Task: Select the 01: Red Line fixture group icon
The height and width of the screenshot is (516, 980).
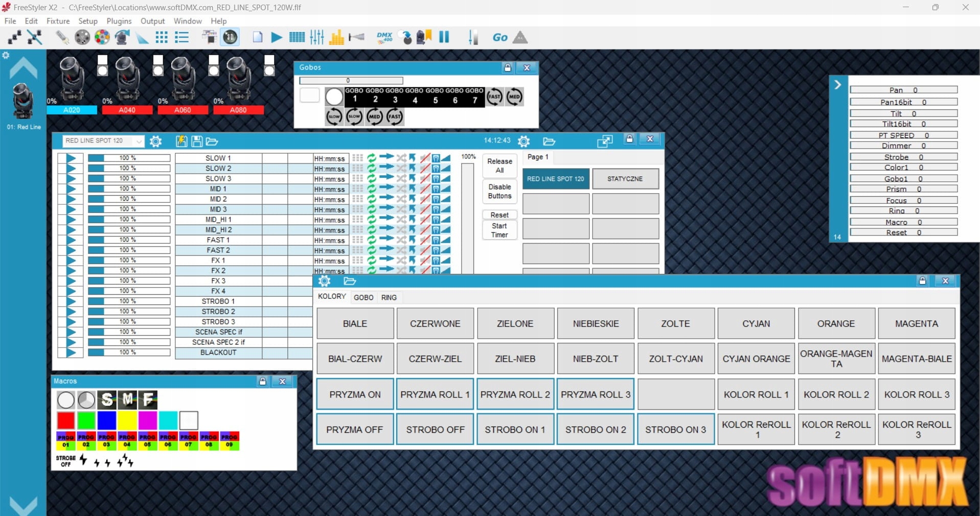Action: pyautogui.click(x=23, y=101)
